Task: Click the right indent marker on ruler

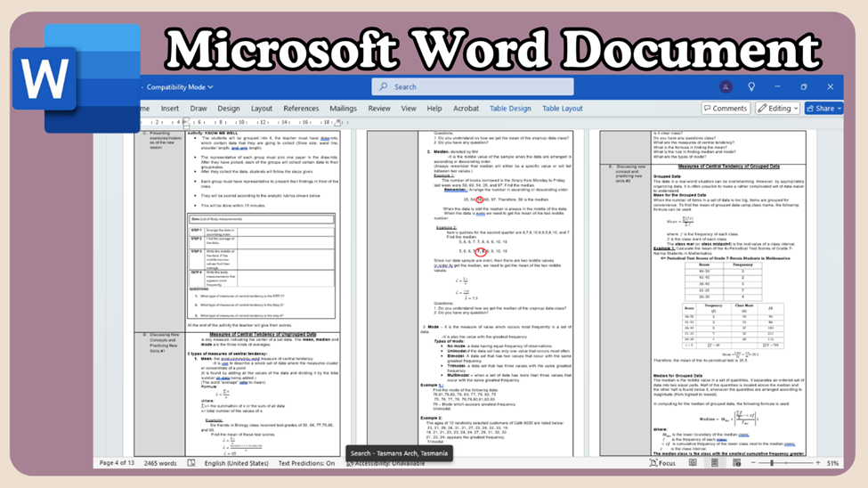Action: pos(338,122)
